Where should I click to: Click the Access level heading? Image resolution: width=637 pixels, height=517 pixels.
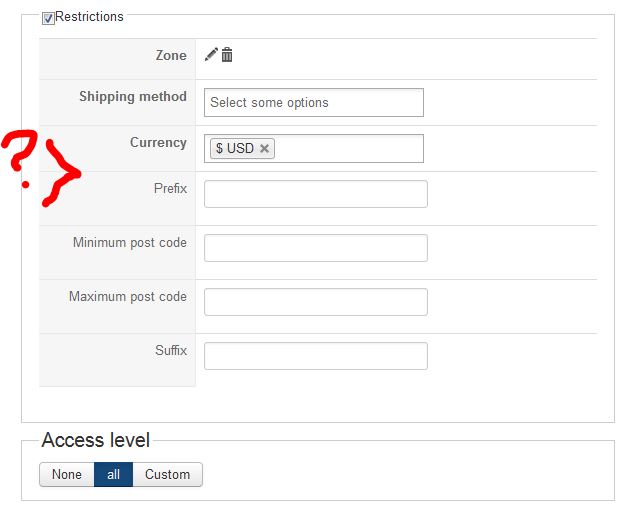96,440
